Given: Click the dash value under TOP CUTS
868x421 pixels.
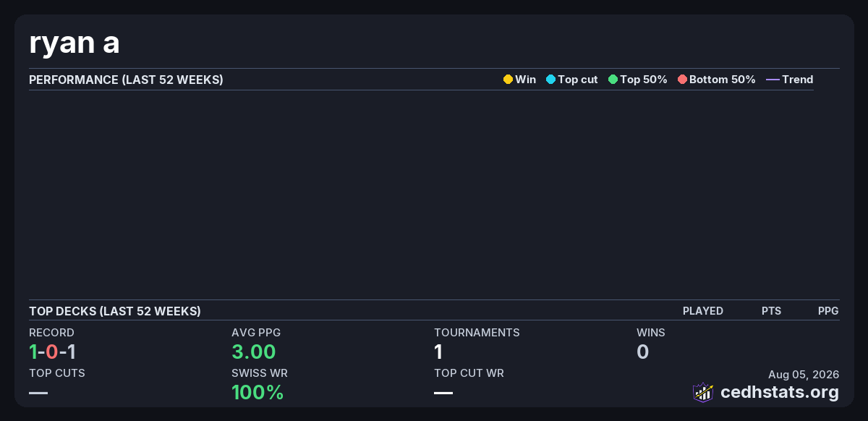Looking at the screenshot, I should pos(38,393).
